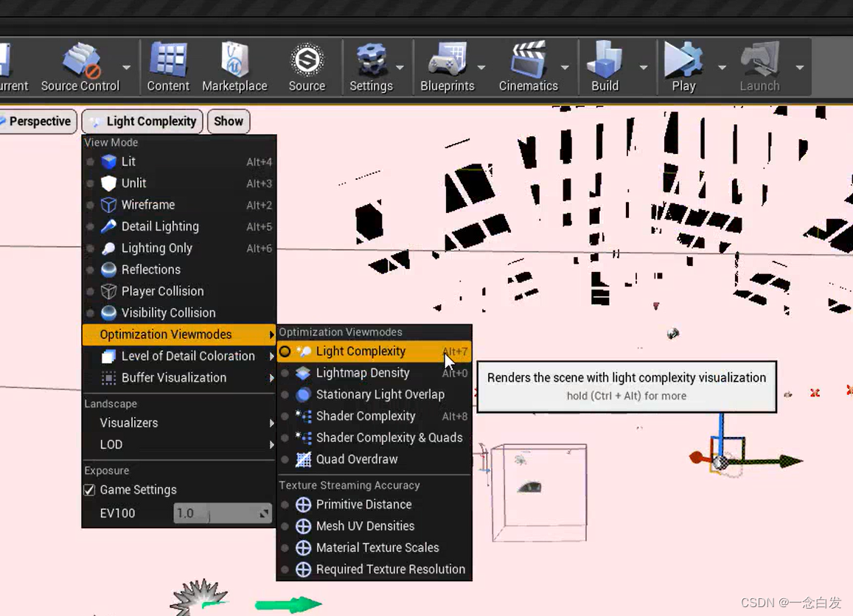Click the Primitive Distance icon

point(303,505)
